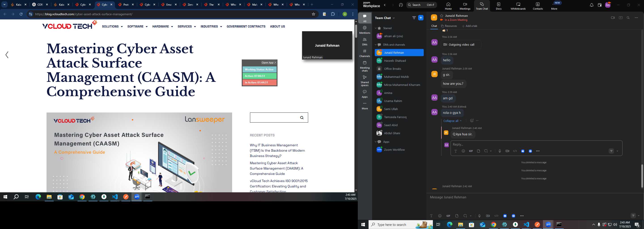644x229 pixels.
Task: Click the blue new chat plus button
Action: (421, 18)
